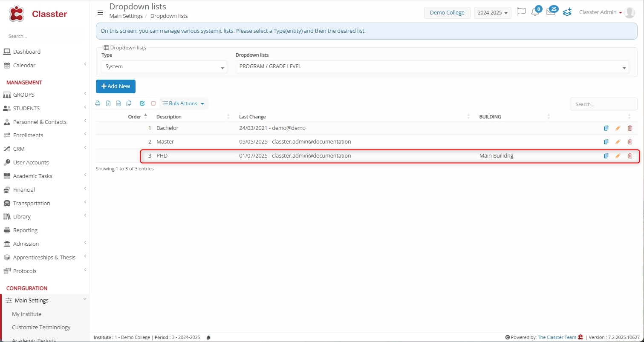The width and height of the screenshot is (644, 342).
Task: Click the select all checkbox icon
Action: pyautogui.click(x=142, y=103)
